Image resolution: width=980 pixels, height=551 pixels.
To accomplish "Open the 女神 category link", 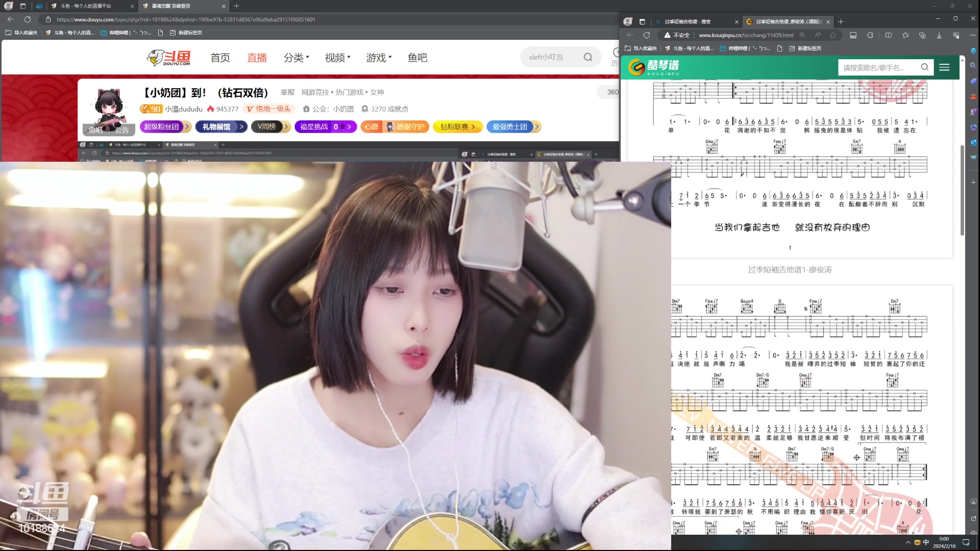I will click(377, 92).
